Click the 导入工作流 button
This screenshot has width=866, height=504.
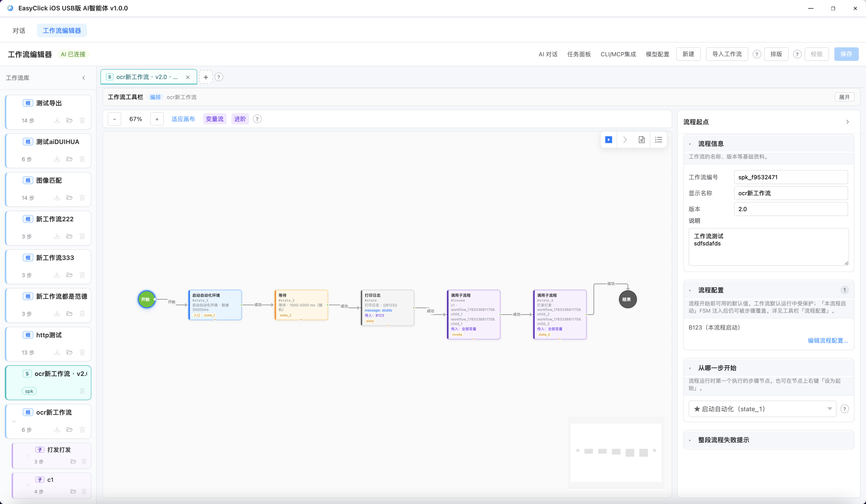(727, 54)
